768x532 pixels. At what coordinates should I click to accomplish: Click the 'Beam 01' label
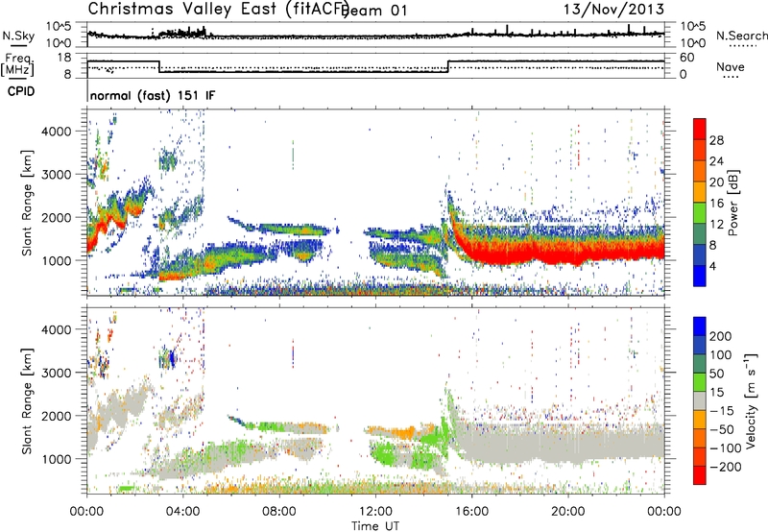tap(374, 11)
